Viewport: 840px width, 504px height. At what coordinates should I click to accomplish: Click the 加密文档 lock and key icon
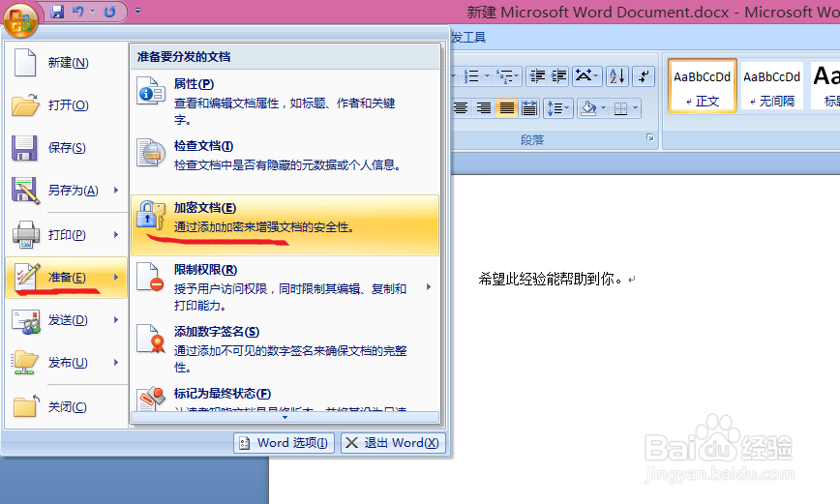(151, 216)
